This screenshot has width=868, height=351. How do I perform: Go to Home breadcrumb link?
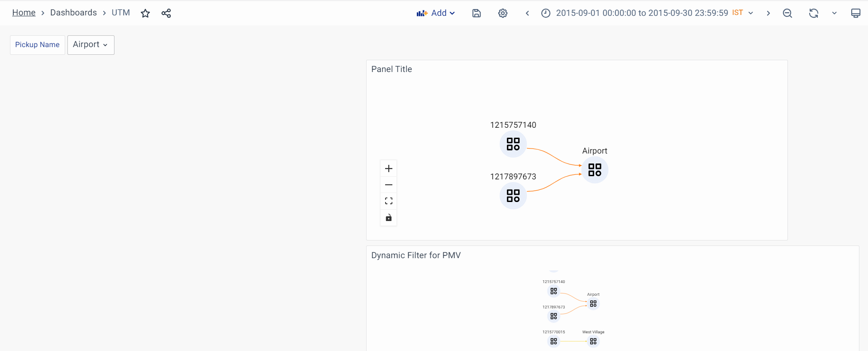[x=24, y=13]
